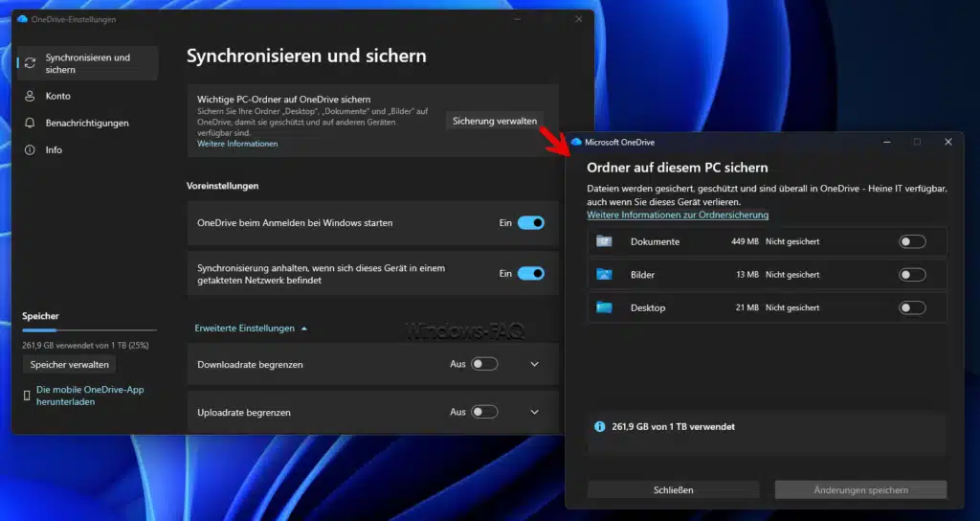This screenshot has height=521, width=980.
Task: Click Ordner auf diesem PC sichern heading
Action: [677, 167]
